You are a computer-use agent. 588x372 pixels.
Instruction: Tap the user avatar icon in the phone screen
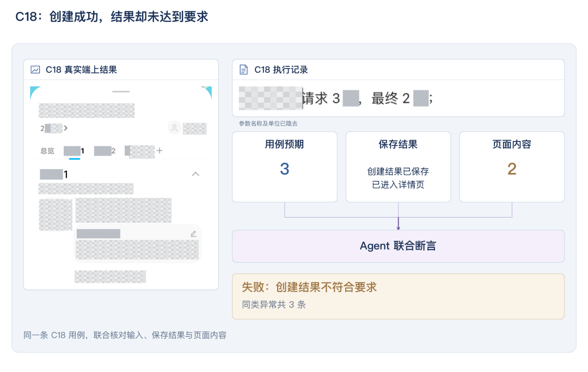pos(174,128)
